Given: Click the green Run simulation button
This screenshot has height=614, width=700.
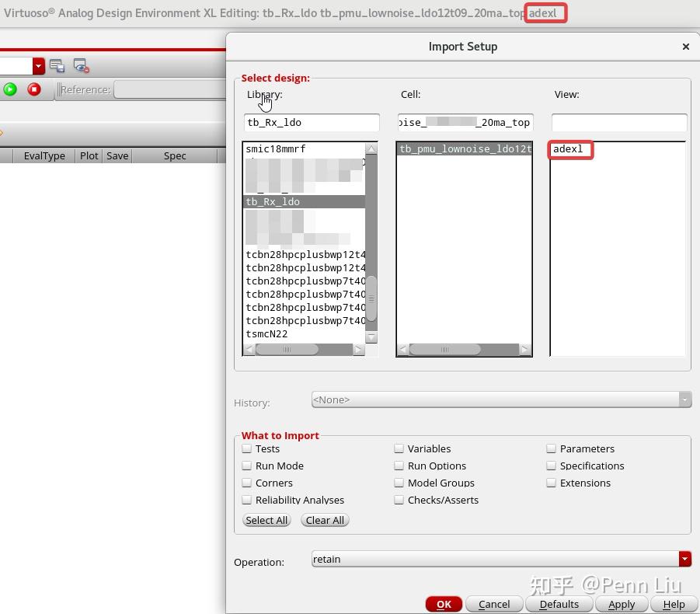Looking at the screenshot, I should pyautogui.click(x=10, y=89).
